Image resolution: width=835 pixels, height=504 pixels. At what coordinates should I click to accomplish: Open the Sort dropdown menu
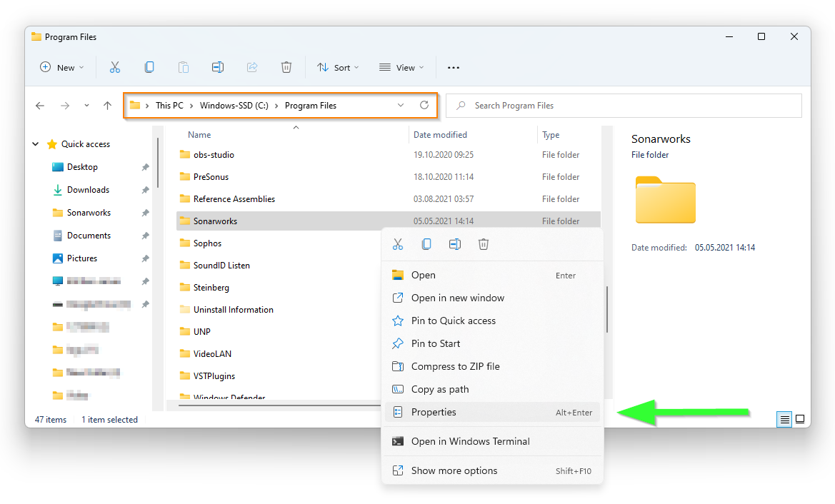pos(338,67)
